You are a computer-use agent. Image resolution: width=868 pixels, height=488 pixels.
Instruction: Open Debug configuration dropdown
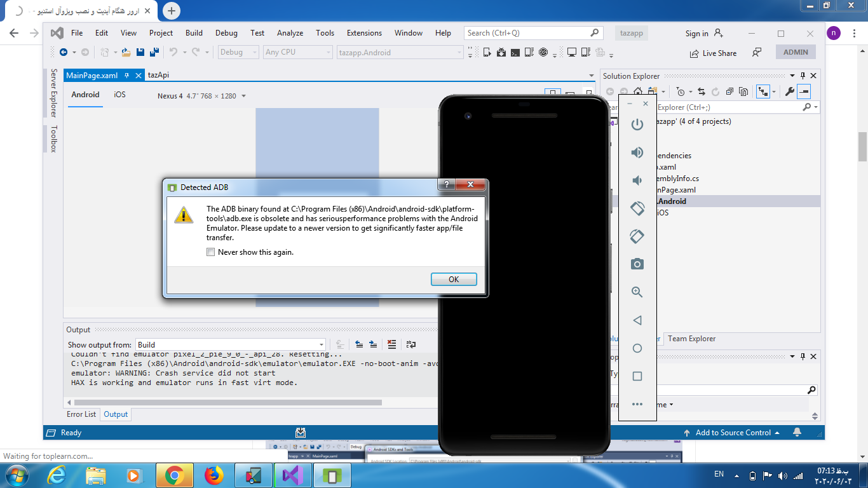tap(238, 52)
